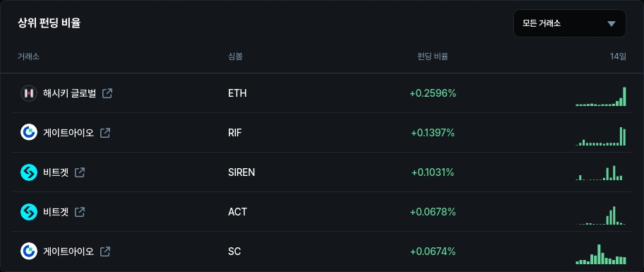Click the 14일 column header
The image size is (644, 272).
coord(618,57)
